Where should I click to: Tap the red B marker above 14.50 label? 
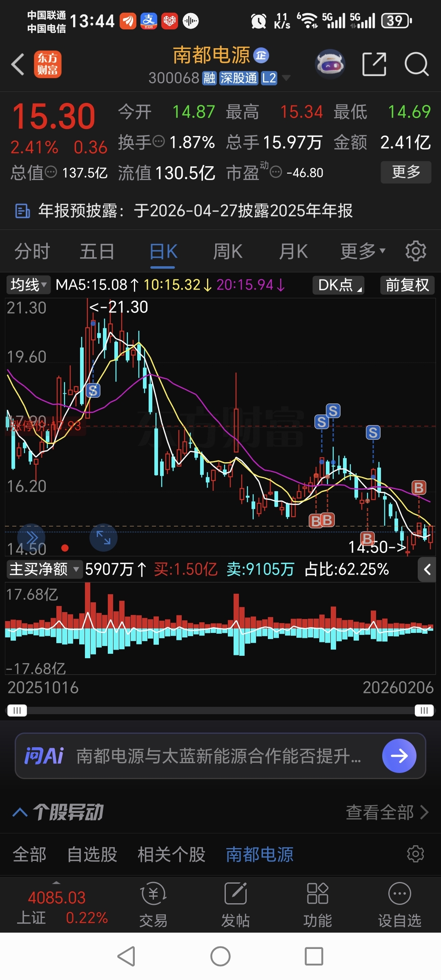click(367, 539)
